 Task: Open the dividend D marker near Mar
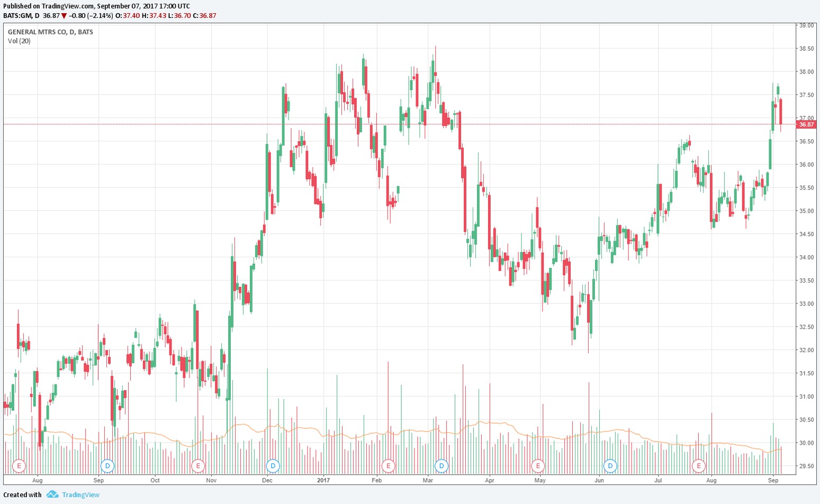[x=441, y=466]
